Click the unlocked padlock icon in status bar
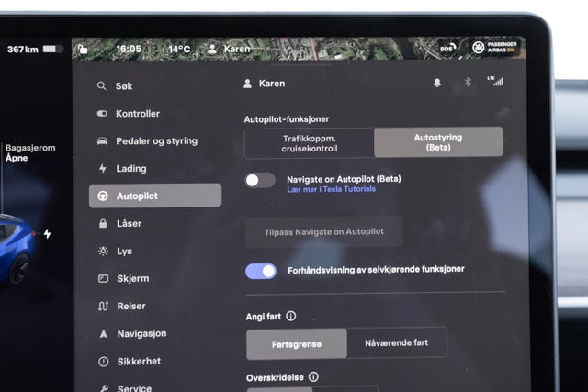 click(x=83, y=49)
